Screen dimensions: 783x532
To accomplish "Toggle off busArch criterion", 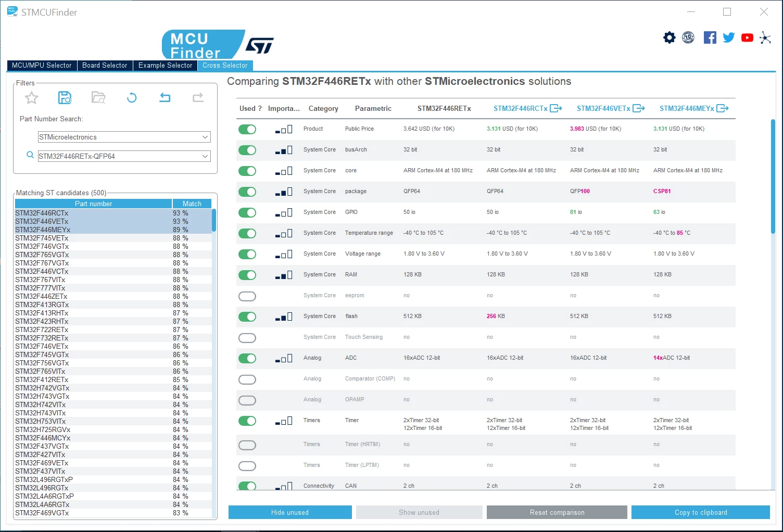I will (247, 150).
